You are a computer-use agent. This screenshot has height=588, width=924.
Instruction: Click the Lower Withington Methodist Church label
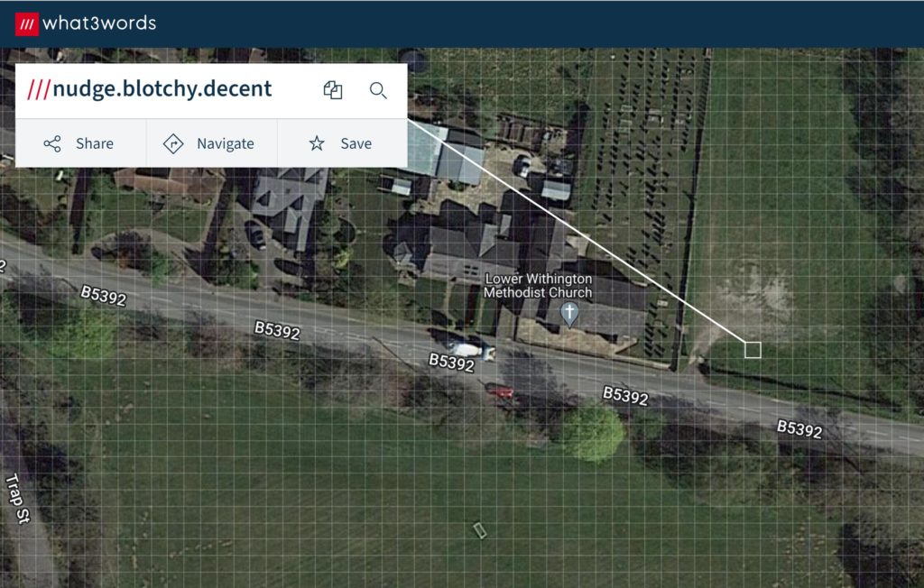tap(538, 286)
